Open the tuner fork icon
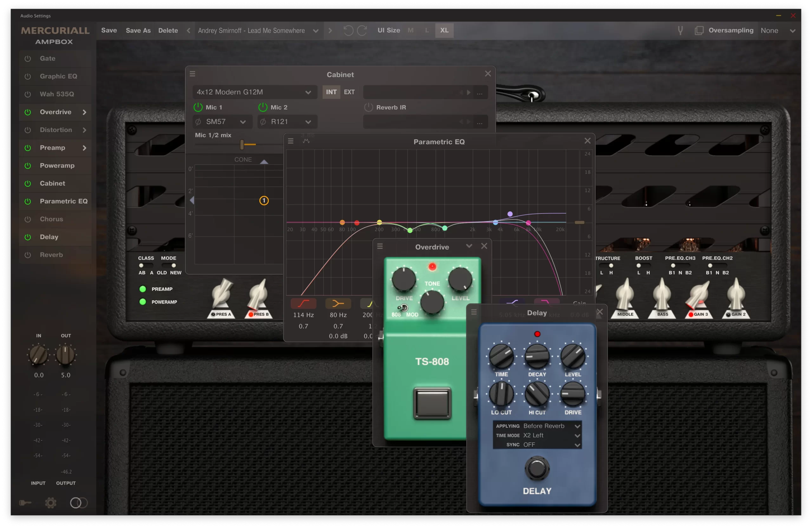The height and width of the screenshot is (528, 812). pos(680,30)
